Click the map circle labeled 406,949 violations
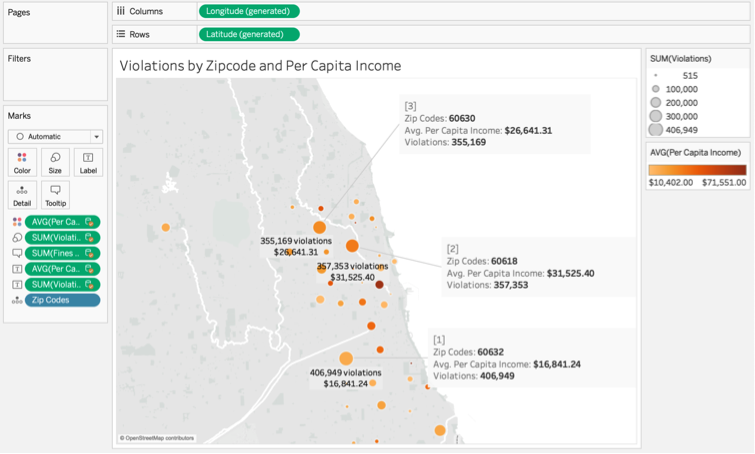755x454 pixels. pos(346,358)
